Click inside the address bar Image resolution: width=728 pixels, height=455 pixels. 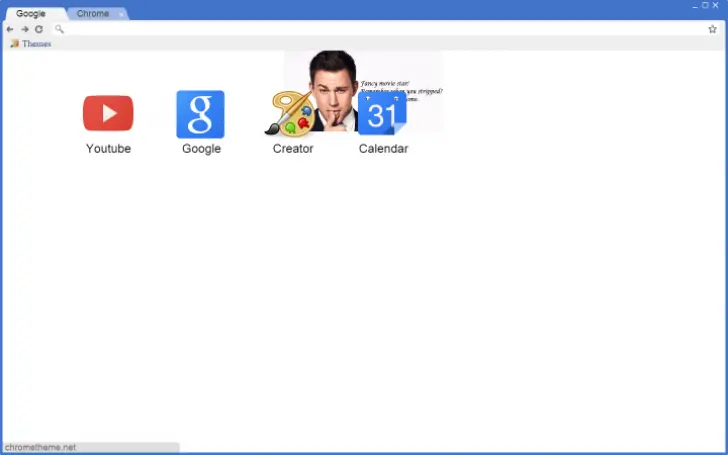tap(380, 29)
